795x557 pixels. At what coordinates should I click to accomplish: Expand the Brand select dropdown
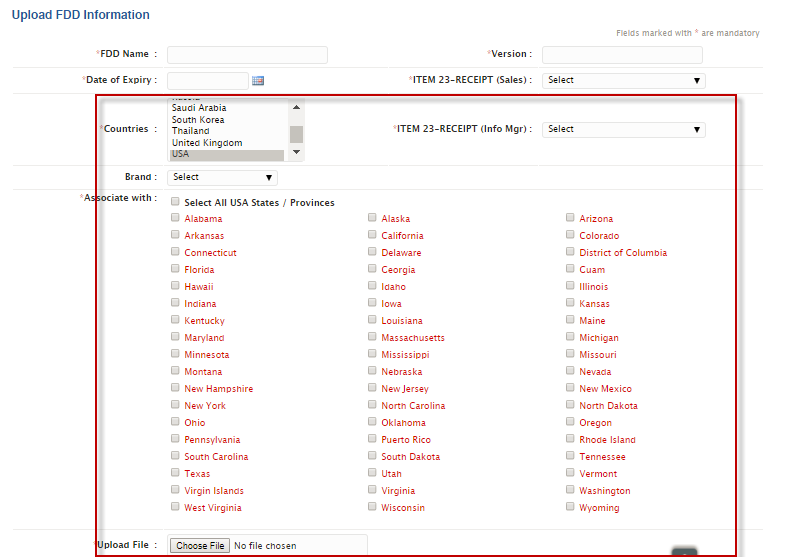click(223, 177)
